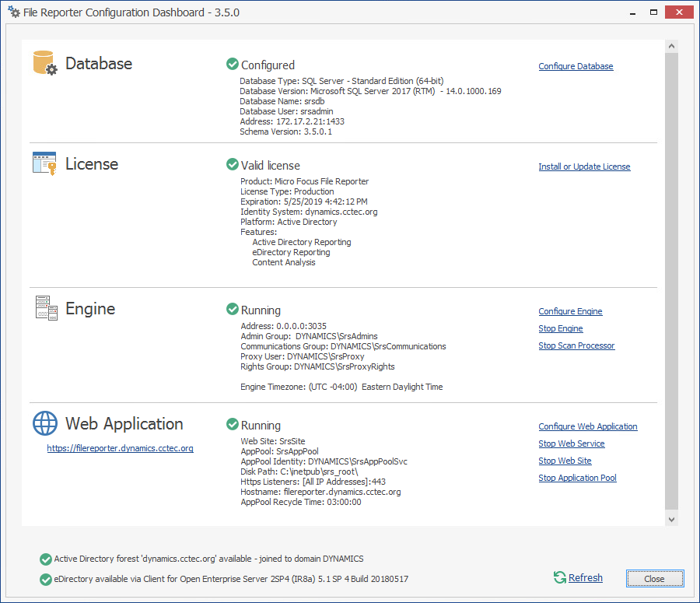Stop the Engine service
Screen dimensions: 700x603
pyautogui.click(x=560, y=328)
